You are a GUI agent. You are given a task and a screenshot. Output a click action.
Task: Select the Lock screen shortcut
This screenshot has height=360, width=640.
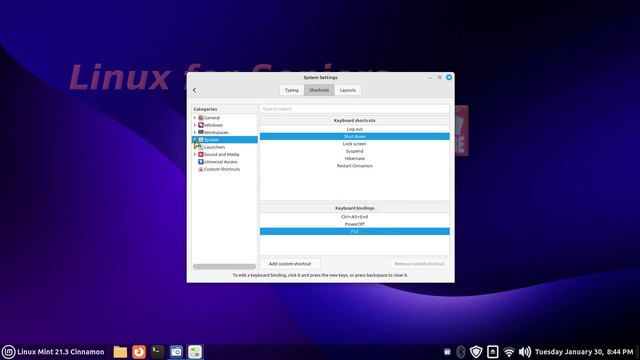[355, 144]
